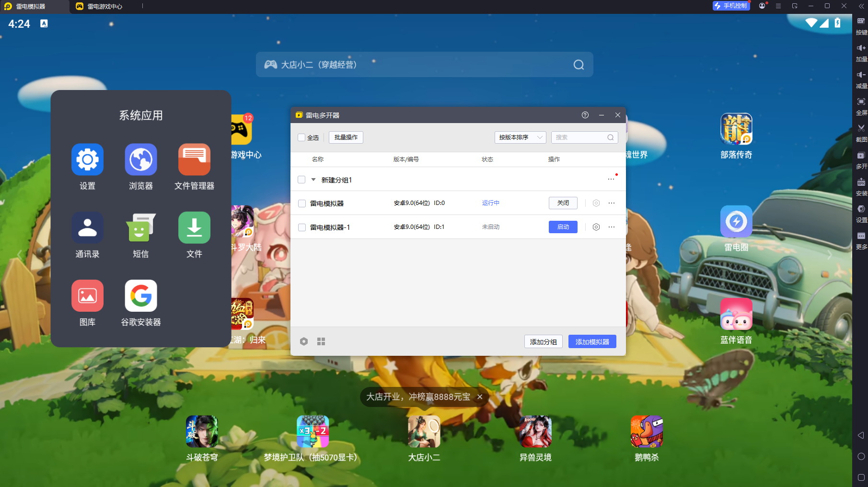Open the account profile icon in title bar
The width and height of the screenshot is (868, 487).
762,6
